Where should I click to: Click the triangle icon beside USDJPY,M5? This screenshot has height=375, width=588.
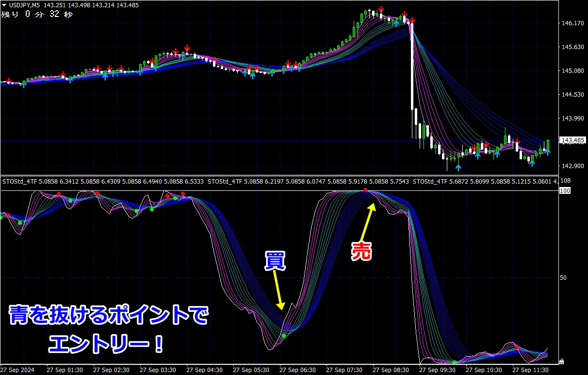coord(4,5)
